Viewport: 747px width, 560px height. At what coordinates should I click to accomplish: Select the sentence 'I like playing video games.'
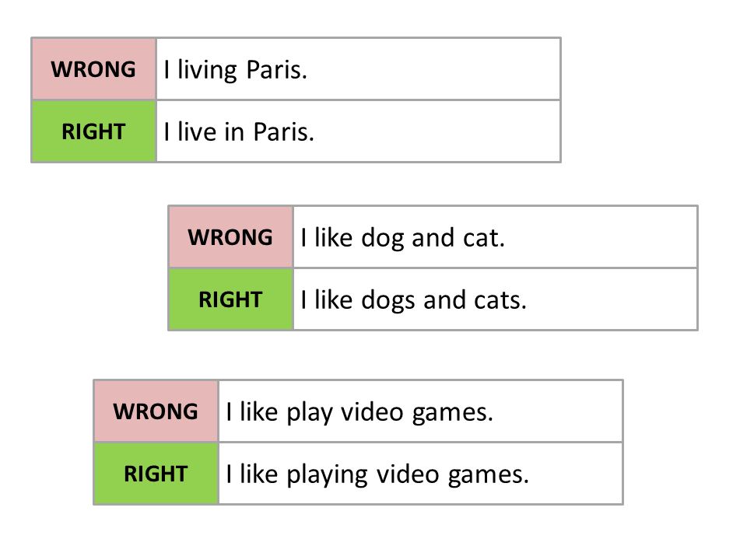pos(377,474)
